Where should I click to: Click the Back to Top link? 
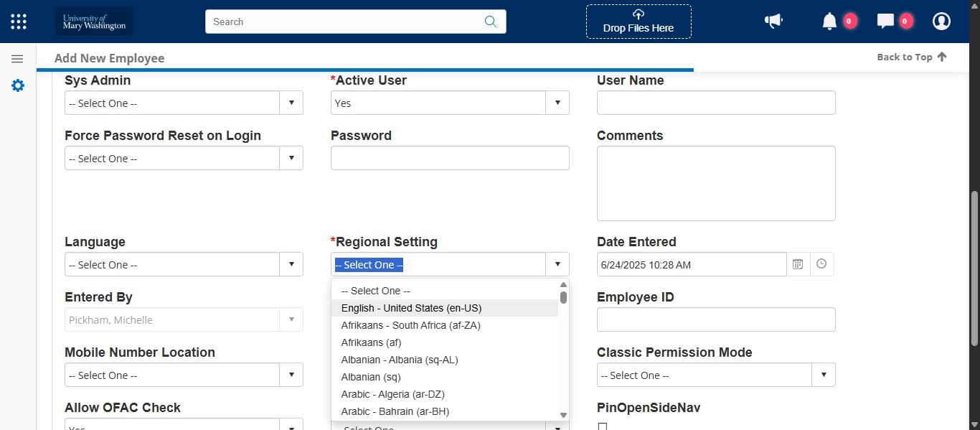click(x=911, y=57)
